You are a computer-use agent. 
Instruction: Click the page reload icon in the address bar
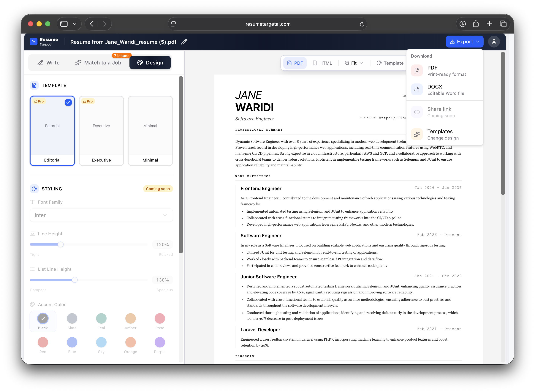point(362,24)
